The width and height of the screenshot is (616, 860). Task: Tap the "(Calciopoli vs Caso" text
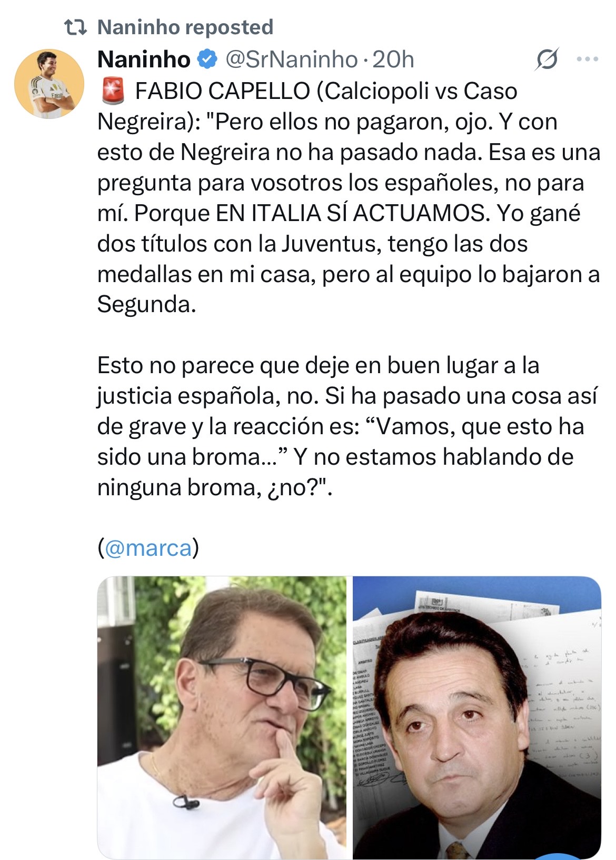click(x=417, y=92)
